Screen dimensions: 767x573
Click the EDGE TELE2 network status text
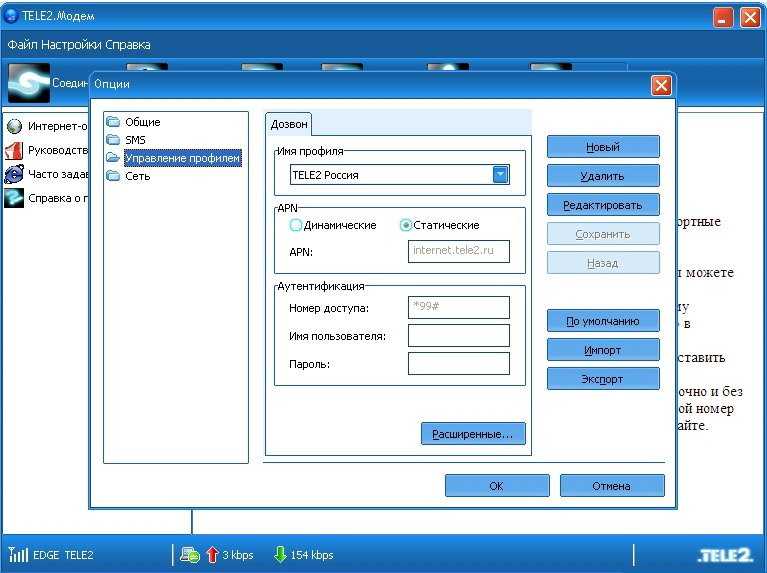click(x=63, y=555)
